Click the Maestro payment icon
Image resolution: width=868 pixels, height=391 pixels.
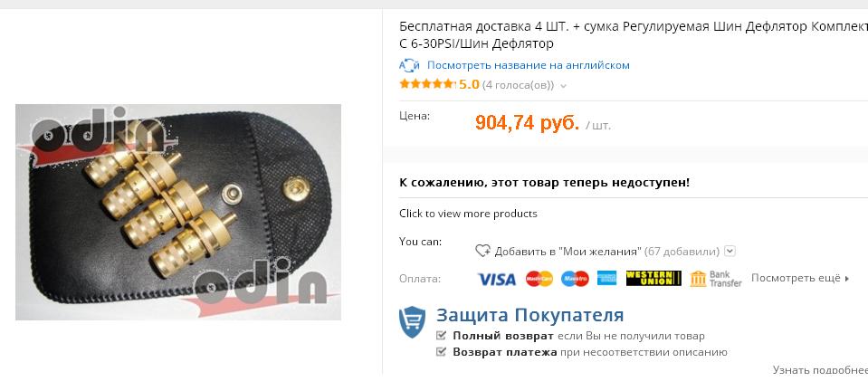[x=575, y=279]
